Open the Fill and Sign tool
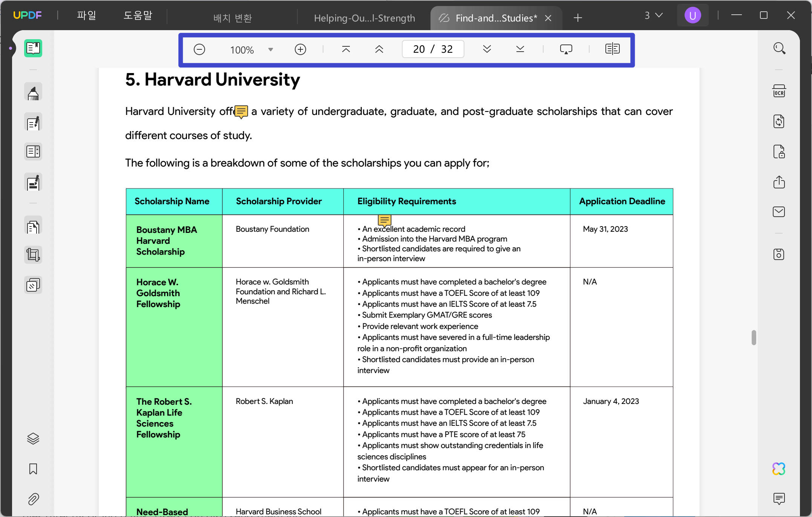812x517 pixels. (33, 182)
